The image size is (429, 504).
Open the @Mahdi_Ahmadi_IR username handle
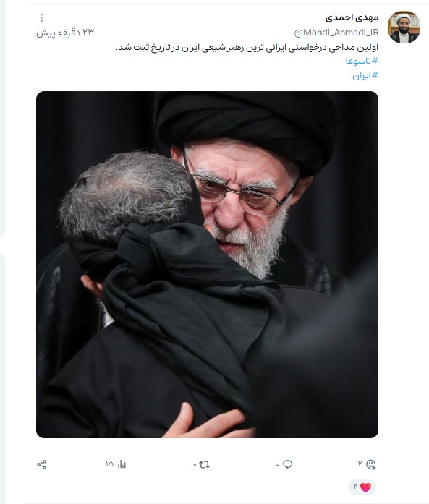[x=336, y=33]
